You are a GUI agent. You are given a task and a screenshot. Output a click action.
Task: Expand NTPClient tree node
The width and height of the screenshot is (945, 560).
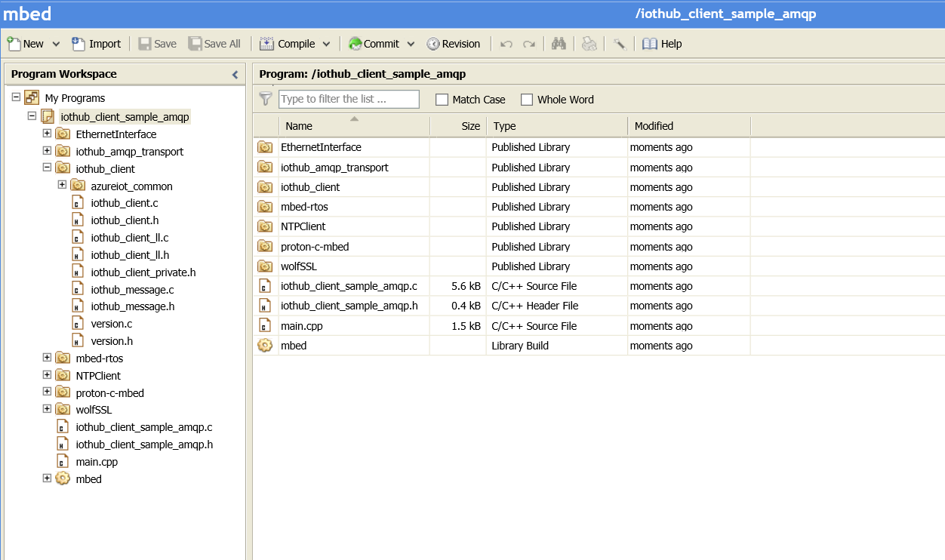(47, 375)
